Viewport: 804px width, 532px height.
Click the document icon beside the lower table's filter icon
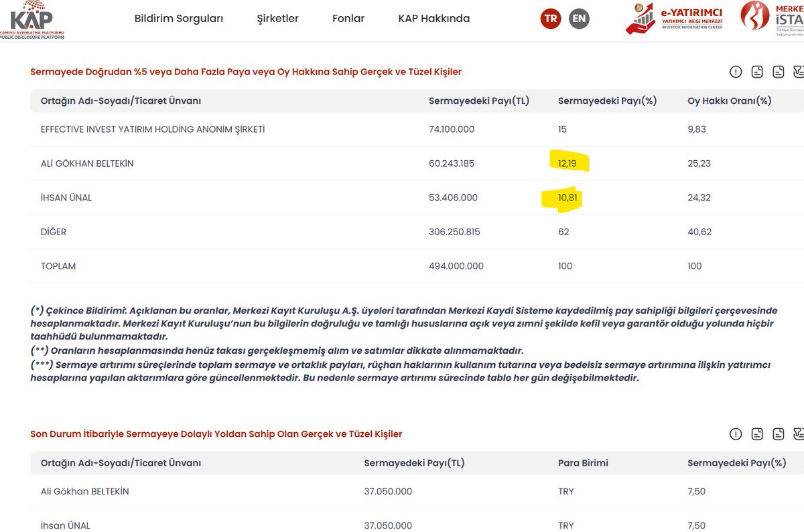click(x=779, y=434)
